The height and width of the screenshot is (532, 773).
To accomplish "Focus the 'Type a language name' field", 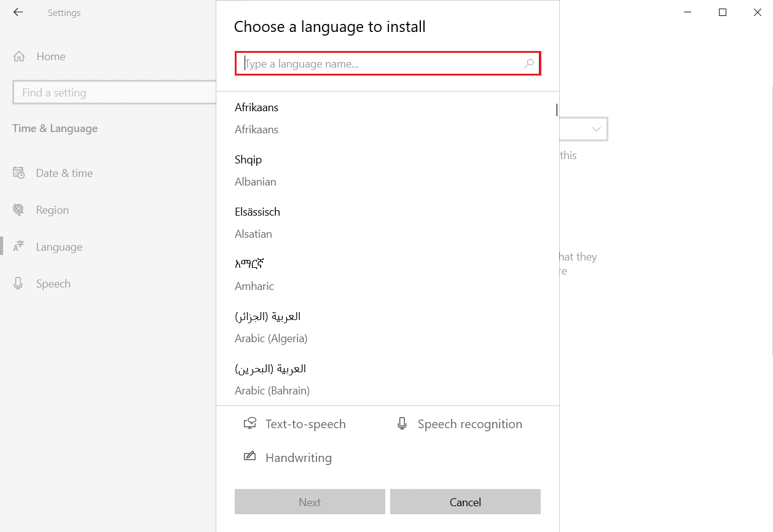I will point(388,63).
